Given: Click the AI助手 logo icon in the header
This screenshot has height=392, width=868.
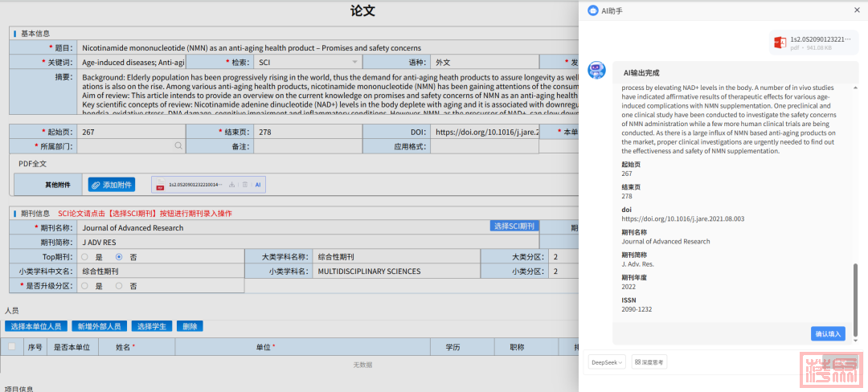Looking at the screenshot, I should (593, 11).
